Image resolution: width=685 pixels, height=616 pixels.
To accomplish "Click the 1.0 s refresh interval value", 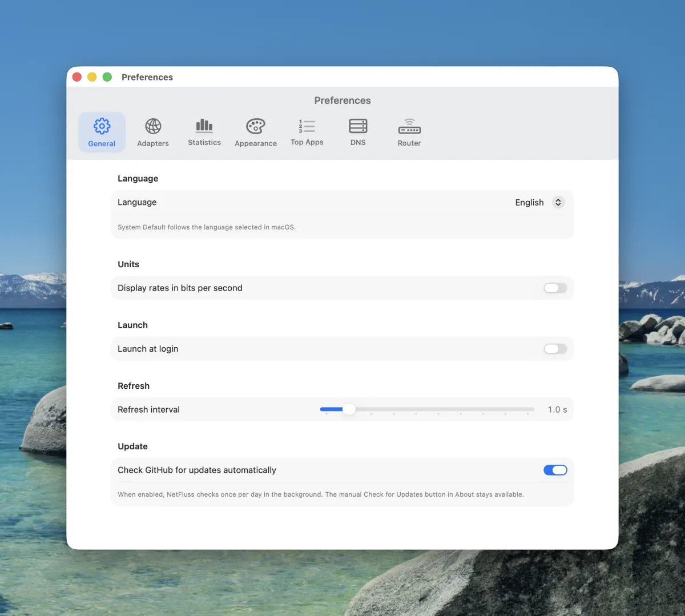I will tap(557, 410).
